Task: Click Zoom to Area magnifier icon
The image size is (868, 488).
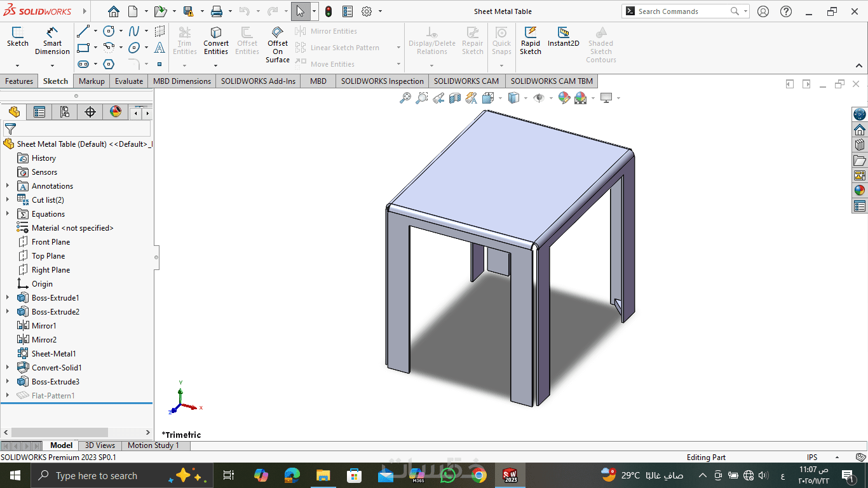Action: click(421, 98)
